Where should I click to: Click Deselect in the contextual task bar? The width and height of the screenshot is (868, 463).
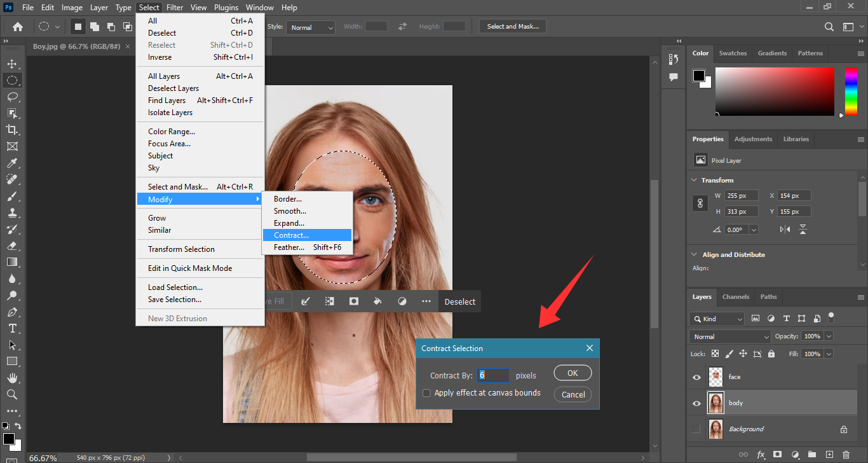[460, 301]
